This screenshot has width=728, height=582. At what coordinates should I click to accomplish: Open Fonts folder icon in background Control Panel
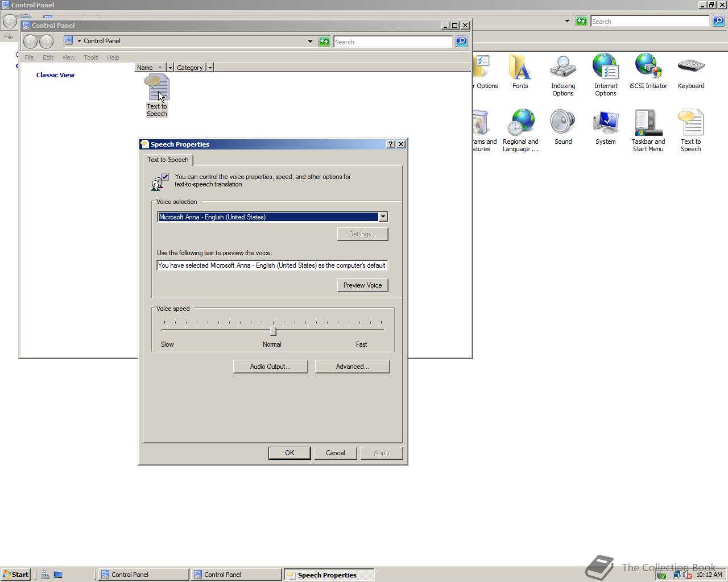pyautogui.click(x=520, y=72)
